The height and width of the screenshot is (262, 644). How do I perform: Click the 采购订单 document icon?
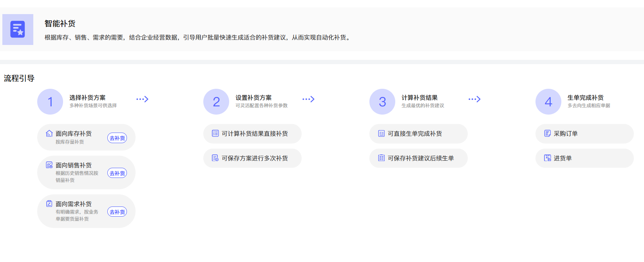click(548, 133)
